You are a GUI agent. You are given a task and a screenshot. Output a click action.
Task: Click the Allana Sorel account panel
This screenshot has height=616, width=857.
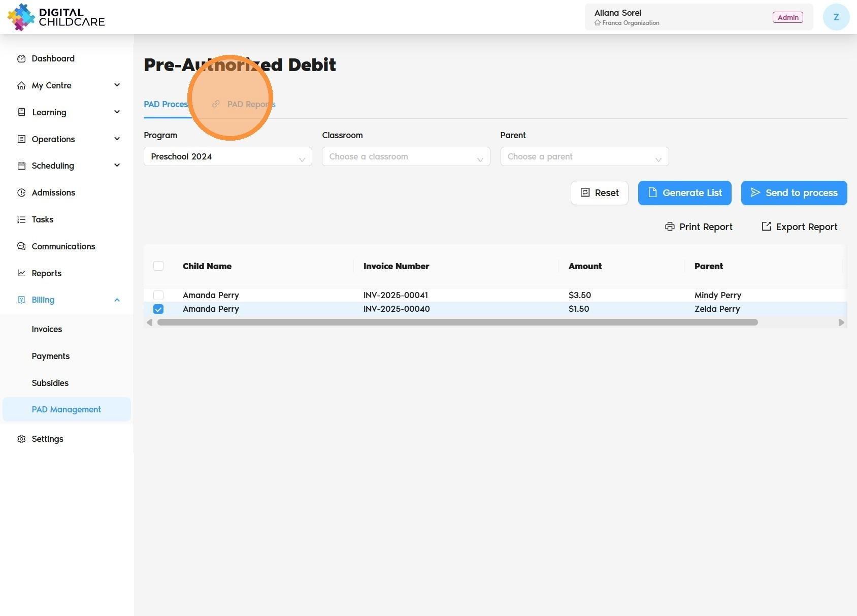click(699, 17)
